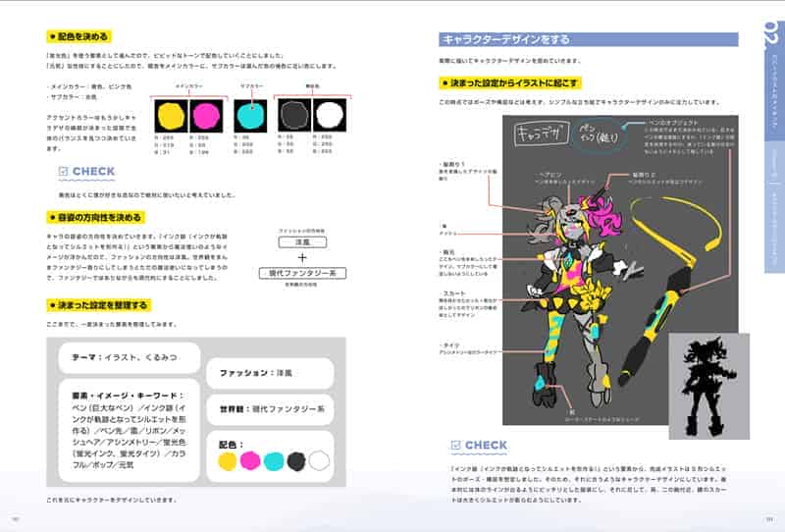Click the circled handwritten ペン インク note
Viewport: 785px width, 532px height.
pos(599,134)
